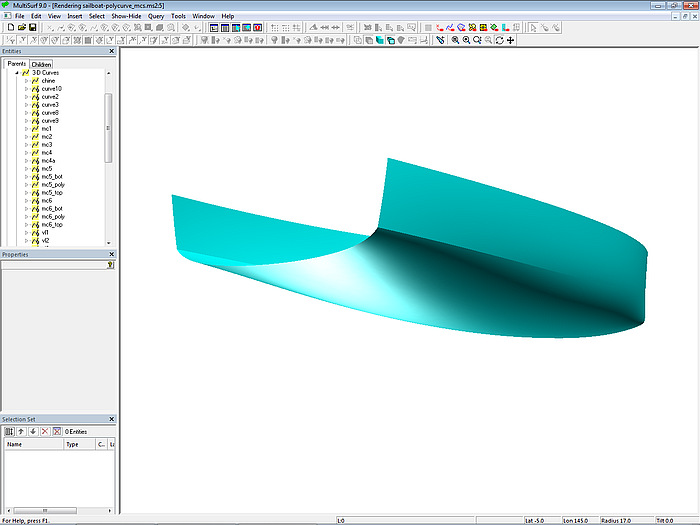The height and width of the screenshot is (525, 700).
Task: Expand the mc5_poly tree entry
Action: (x=27, y=185)
